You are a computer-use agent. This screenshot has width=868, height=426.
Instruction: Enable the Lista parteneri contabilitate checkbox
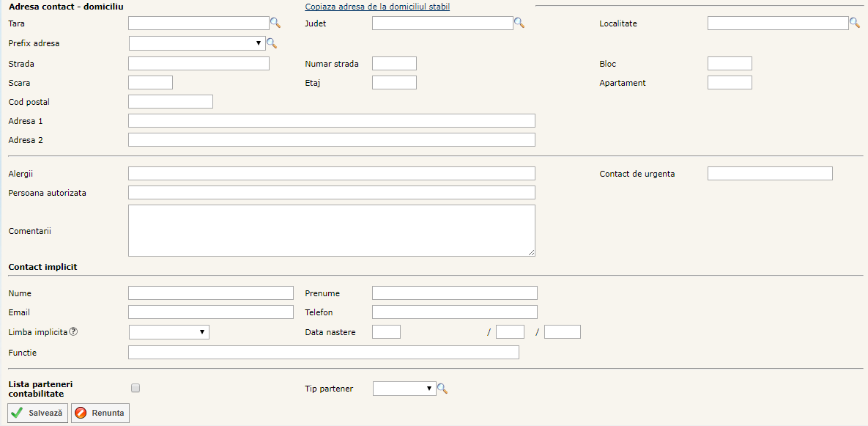pos(135,389)
